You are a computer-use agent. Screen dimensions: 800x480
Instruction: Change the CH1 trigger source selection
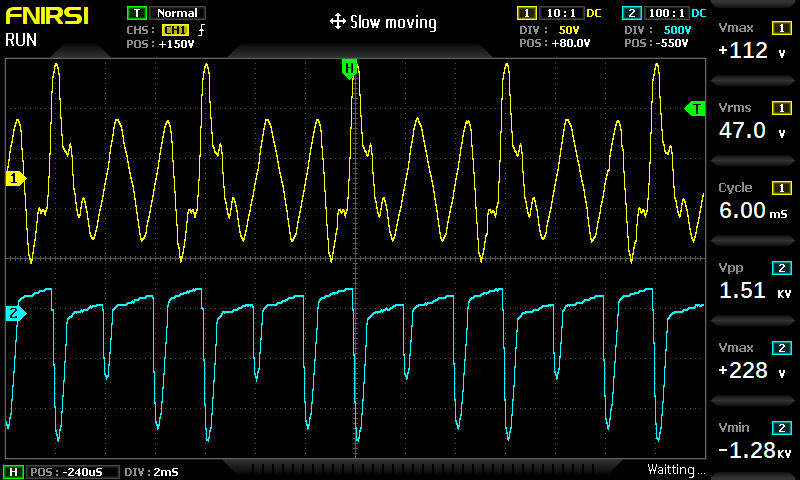click(x=176, y=30)
